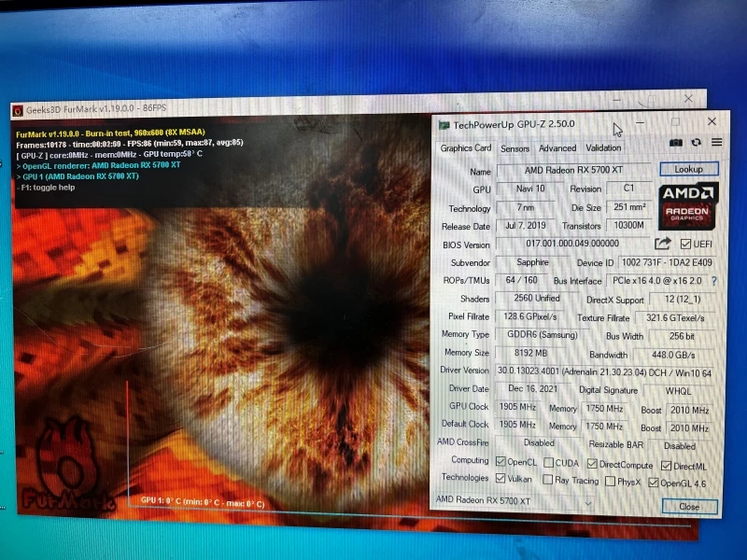Click the 7 nm Technology value
This screenshot has height=560, width=747.
pos(526,207)
